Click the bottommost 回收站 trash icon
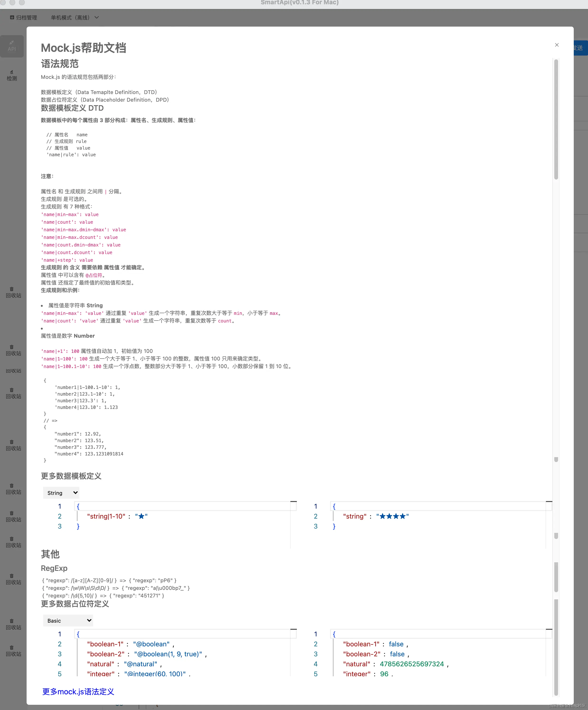 coord(11,648)
